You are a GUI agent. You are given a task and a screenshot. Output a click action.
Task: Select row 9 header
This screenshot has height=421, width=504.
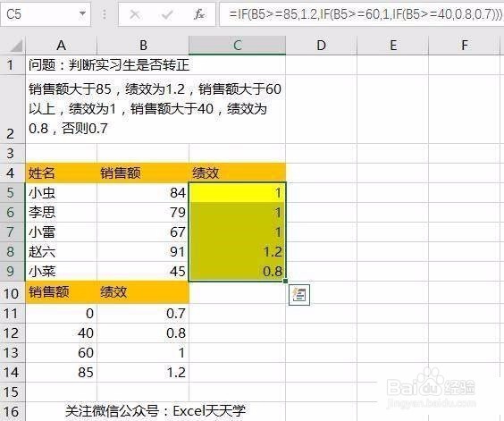click(x=13, y=271)
